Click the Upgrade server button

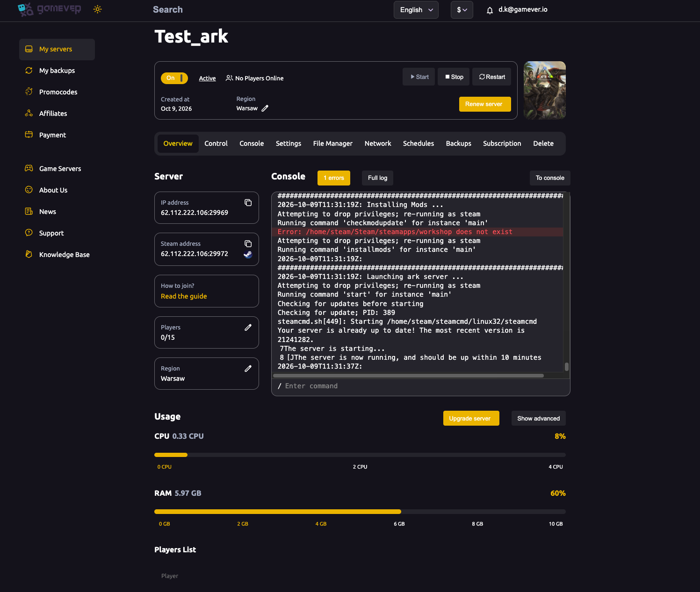point(471,418)
